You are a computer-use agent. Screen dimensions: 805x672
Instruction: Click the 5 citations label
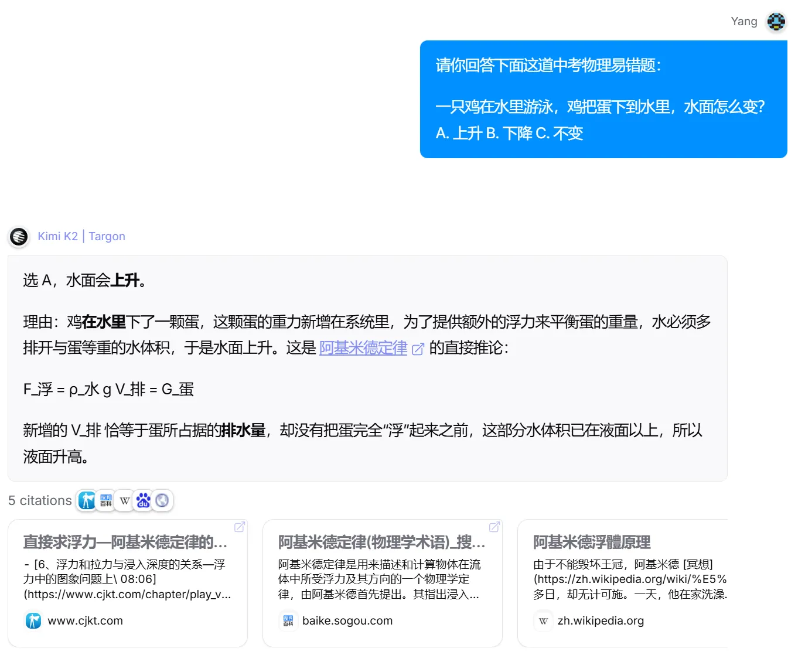(40, 500)
